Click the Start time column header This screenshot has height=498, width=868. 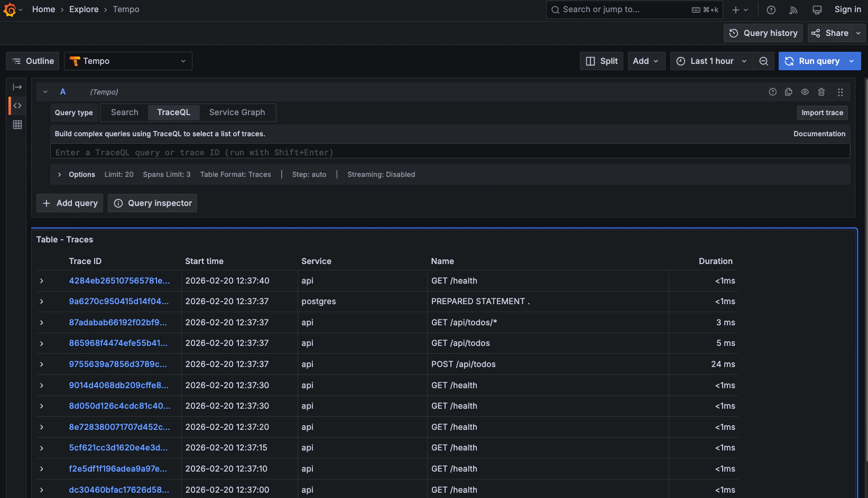(x=205, y=261)
